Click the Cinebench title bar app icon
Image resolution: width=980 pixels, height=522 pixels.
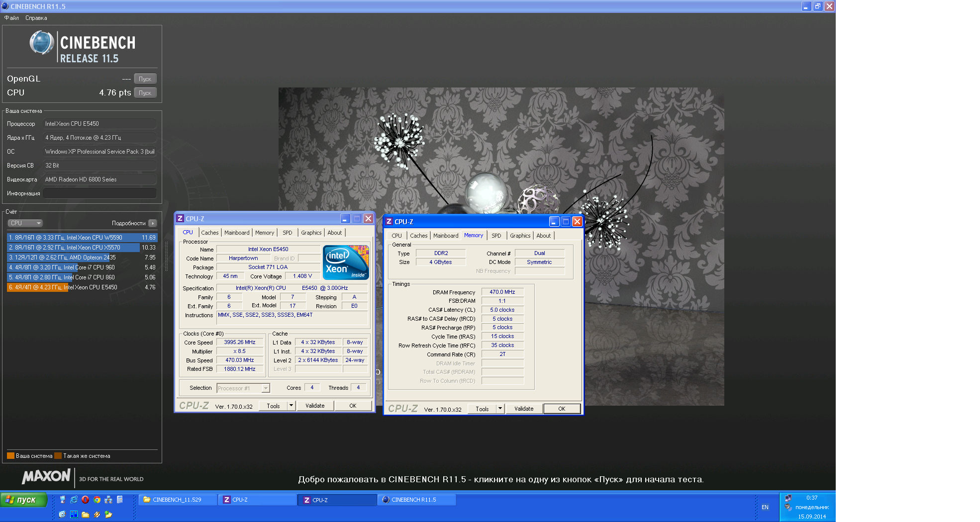[x=5, y=6]
